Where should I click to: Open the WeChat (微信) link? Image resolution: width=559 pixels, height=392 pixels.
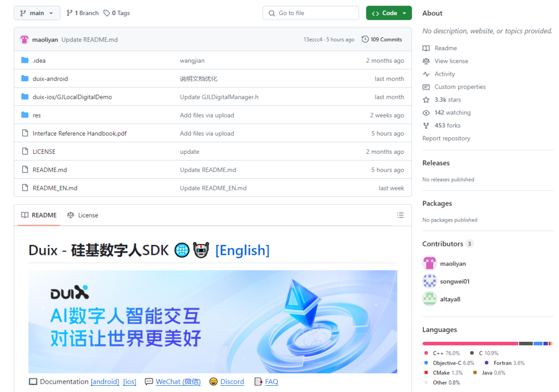[x=178, y=382]
